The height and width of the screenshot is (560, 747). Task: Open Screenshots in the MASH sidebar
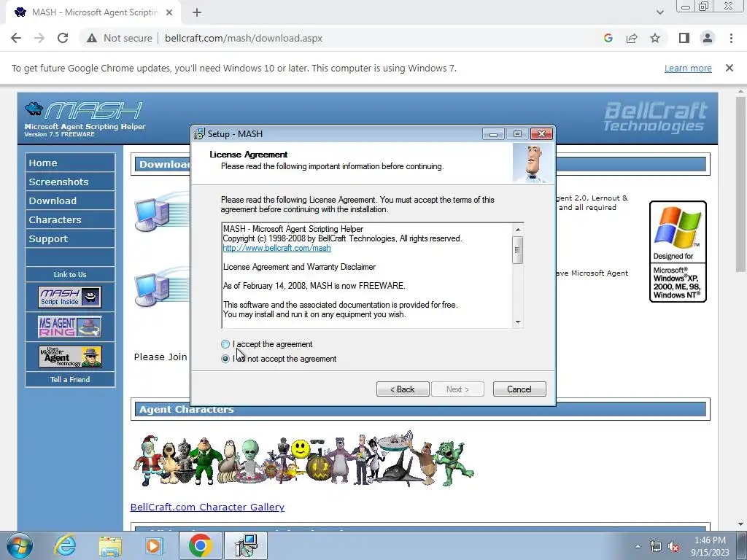(x=70, y=182)
